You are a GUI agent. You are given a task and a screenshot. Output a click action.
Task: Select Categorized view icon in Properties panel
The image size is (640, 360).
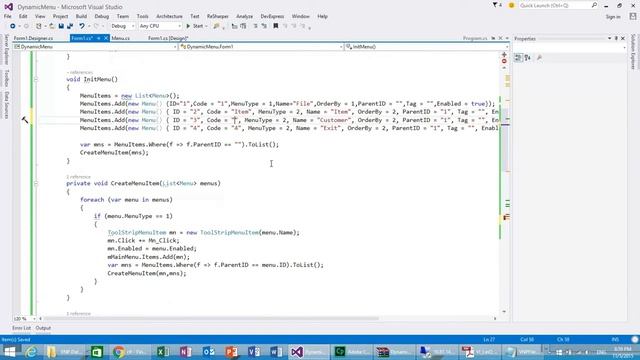518,58
